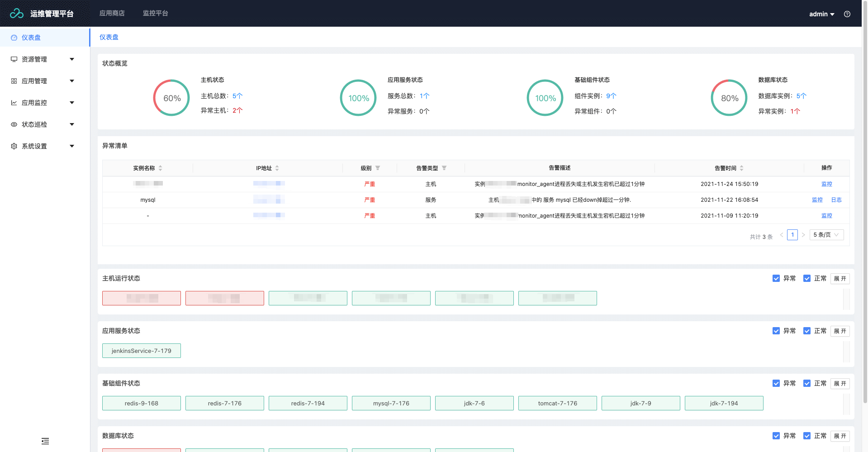868x452 pixels.
Task: Click 数据库实例 count 5个
Action: pyautogui.click(x=802, y=96)
